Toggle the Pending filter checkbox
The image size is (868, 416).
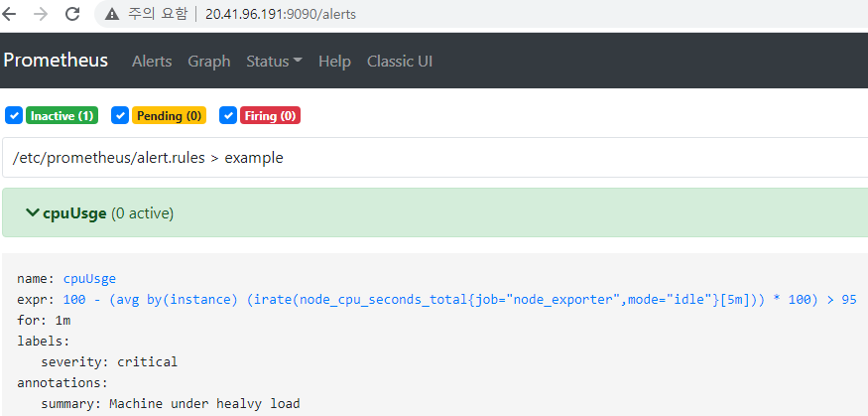[120, 116]
